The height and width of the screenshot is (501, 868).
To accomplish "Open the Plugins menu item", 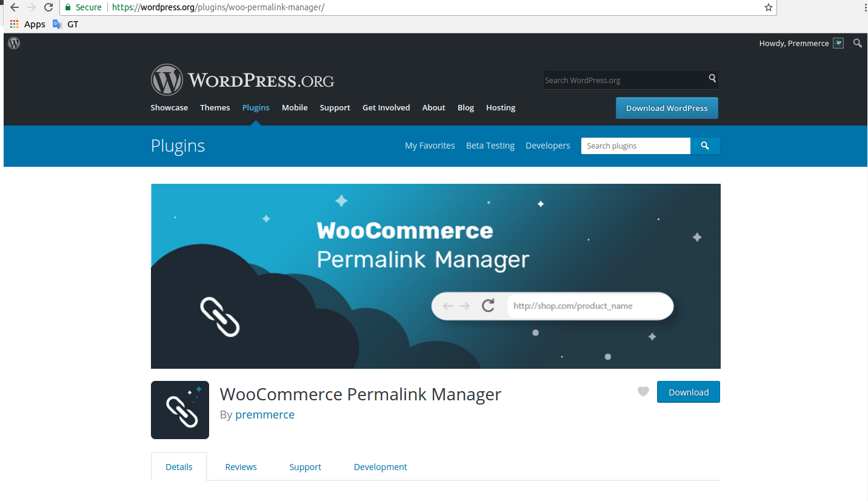I will pyautogui.click(x=256, y=107).
